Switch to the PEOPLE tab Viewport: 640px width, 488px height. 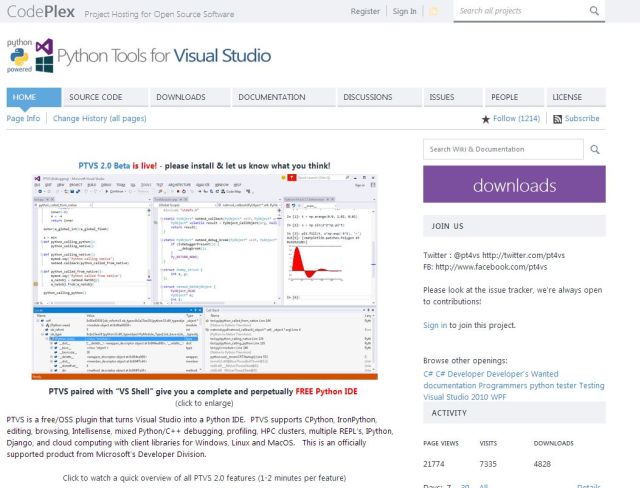click(x=514, y=97)
